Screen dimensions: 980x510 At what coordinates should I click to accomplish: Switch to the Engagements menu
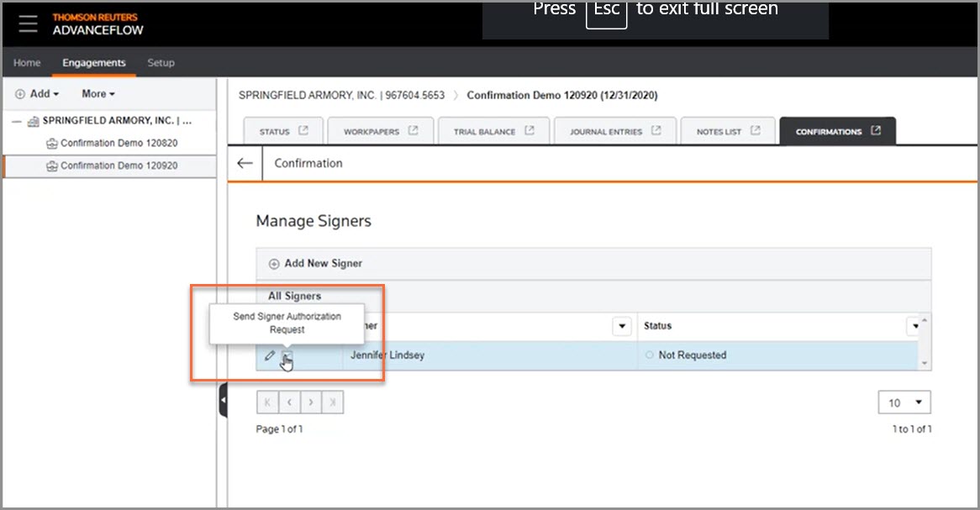(93, 62)
